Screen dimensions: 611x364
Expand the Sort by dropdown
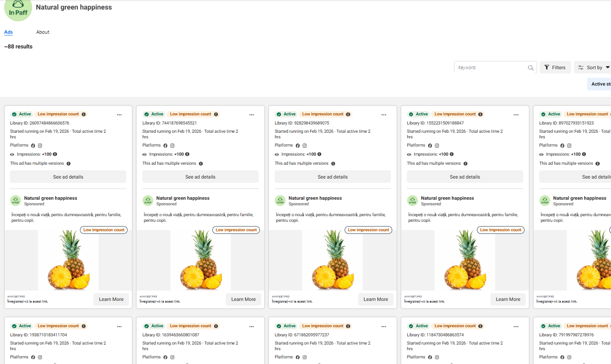click(594, 67)
